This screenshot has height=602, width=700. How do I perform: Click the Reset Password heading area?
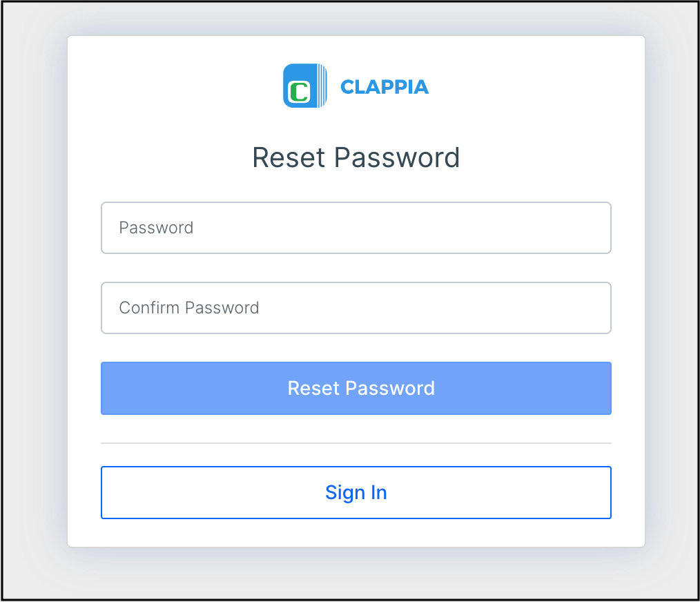(x=356, y=157)
